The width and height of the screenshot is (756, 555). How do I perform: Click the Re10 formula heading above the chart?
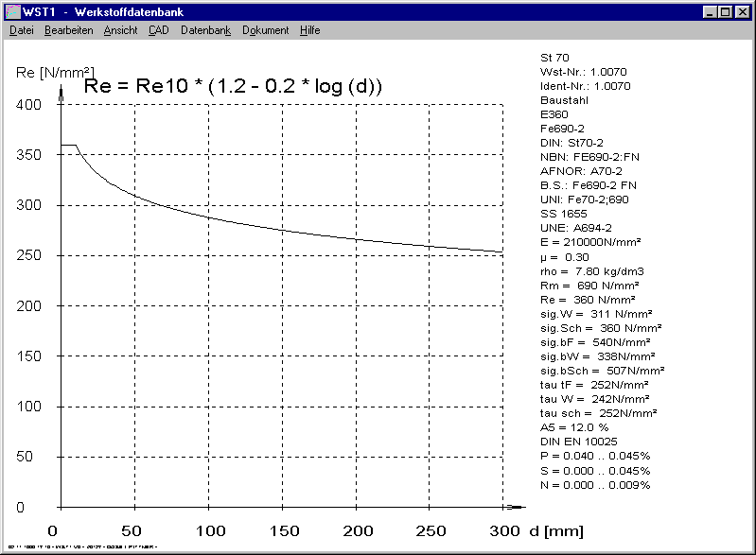click(x=234, y=87)
